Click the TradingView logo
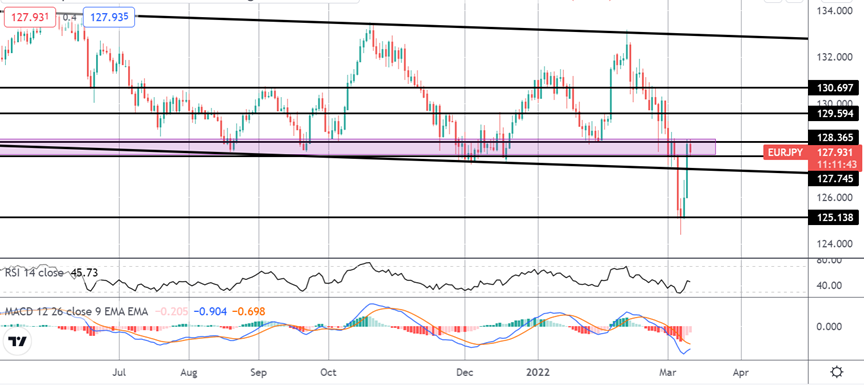The height and width of the screenshot is (385, 864). 17,340
